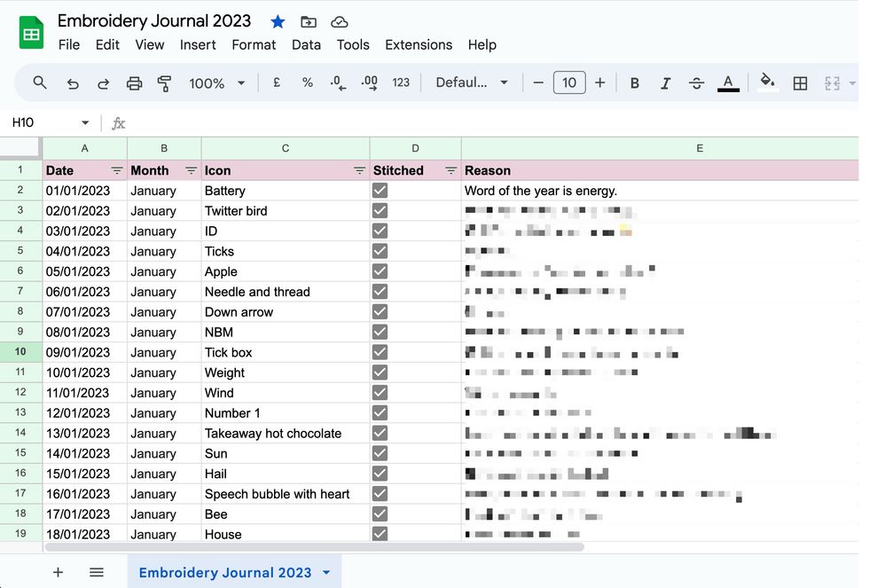Click the format as percent icon
869x588 pixels.
[x=308, y=82]
